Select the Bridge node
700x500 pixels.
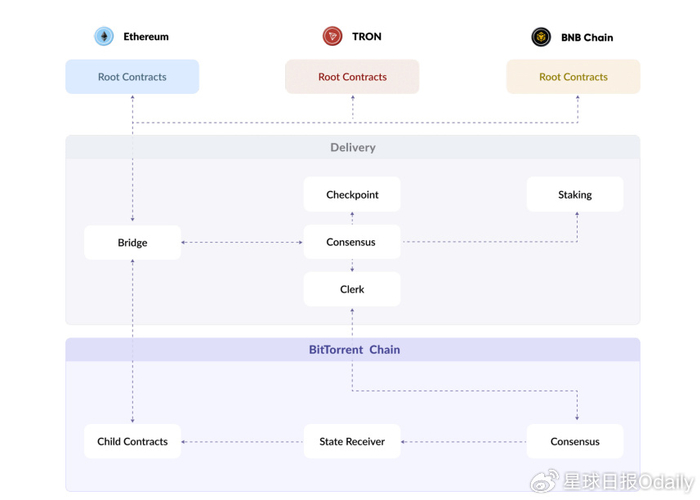pos(133,242)
